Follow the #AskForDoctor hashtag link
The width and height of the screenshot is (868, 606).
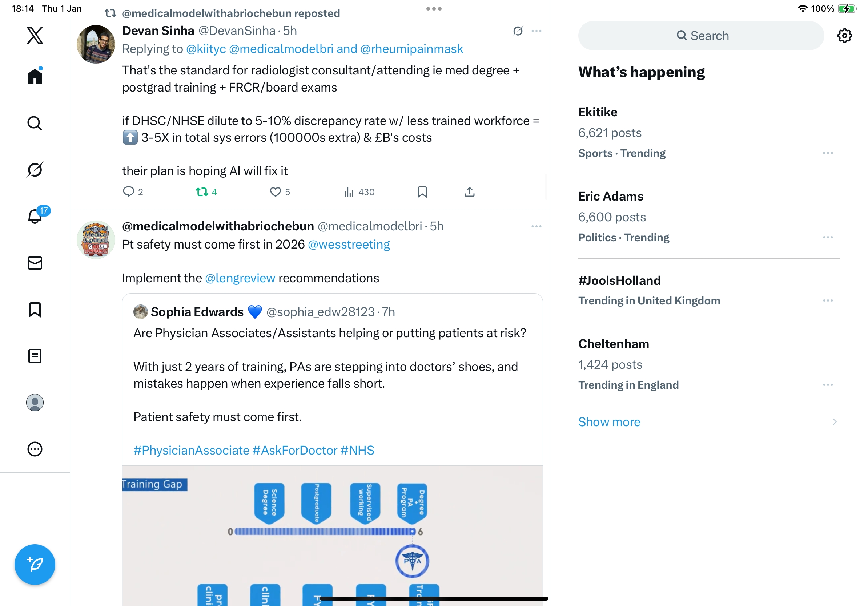[x=295, y=451]
